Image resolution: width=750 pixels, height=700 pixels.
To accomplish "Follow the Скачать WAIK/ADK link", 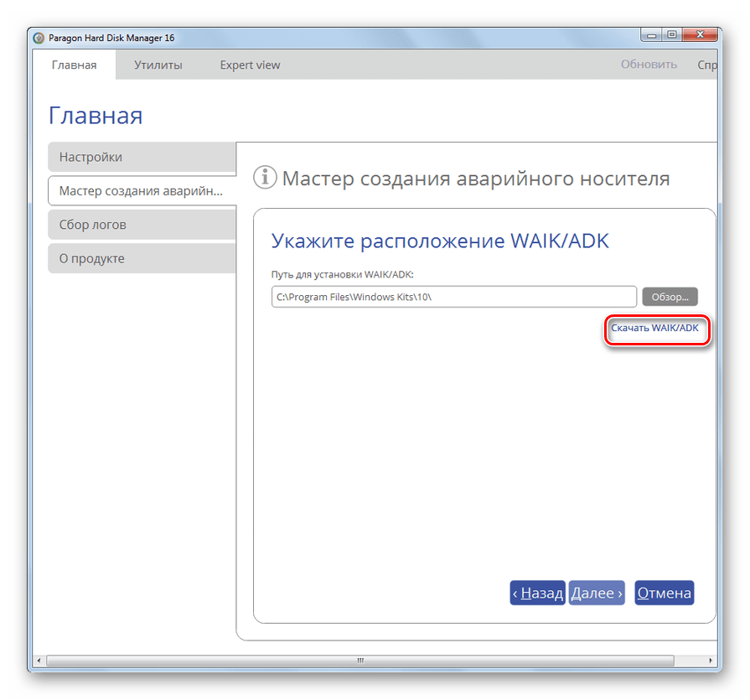I will tap(654, 328).
